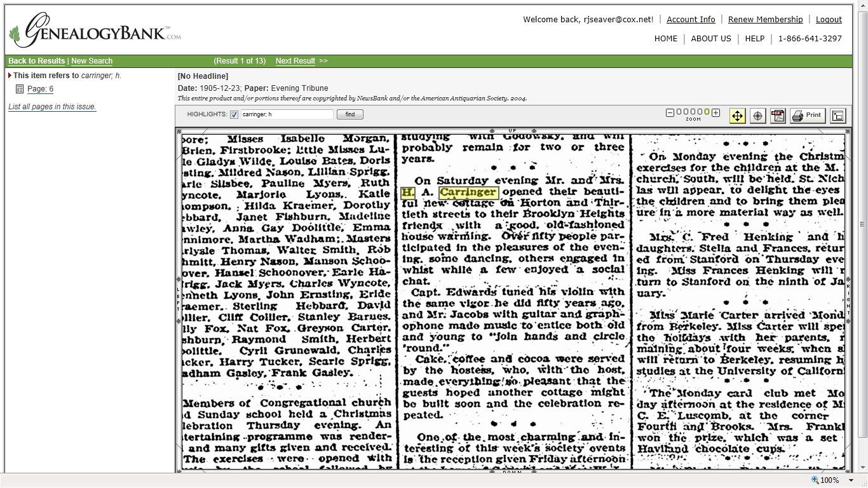The width and height of the screenshot is (868, 488).
Task: Zoom out with the minus button
Action: (x=670, y=112)
